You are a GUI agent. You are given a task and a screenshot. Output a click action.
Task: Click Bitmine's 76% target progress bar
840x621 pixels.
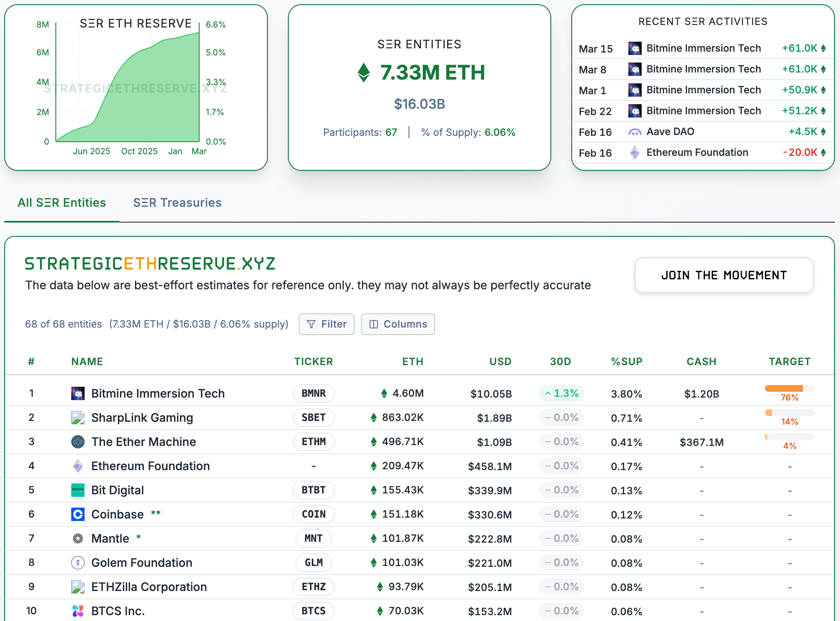point(789,388)
